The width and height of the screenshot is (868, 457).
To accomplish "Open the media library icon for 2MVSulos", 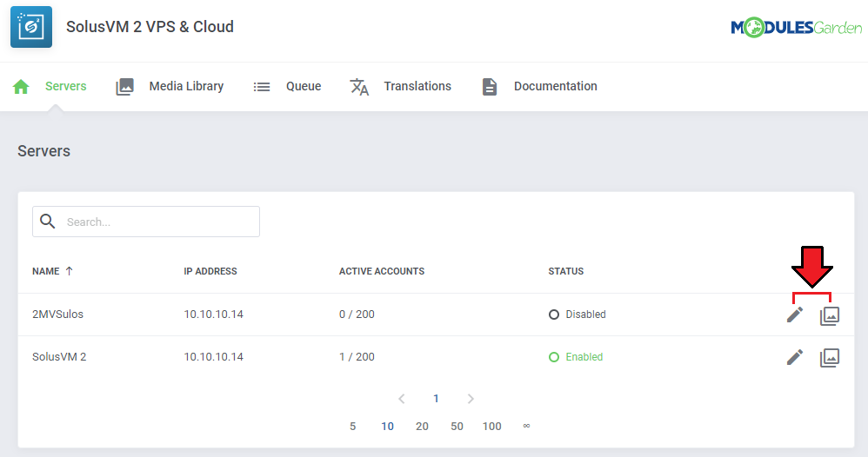I will pos(829,315).
